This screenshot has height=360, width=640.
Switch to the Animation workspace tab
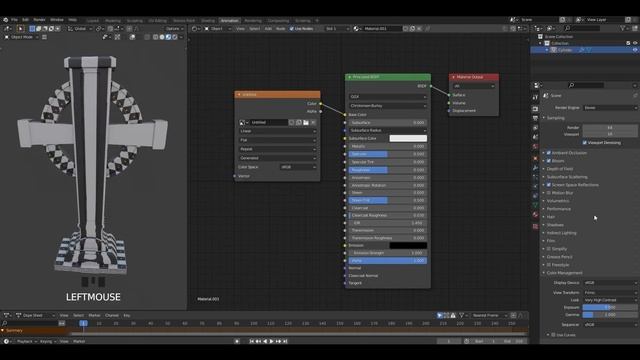click(229, 20)
